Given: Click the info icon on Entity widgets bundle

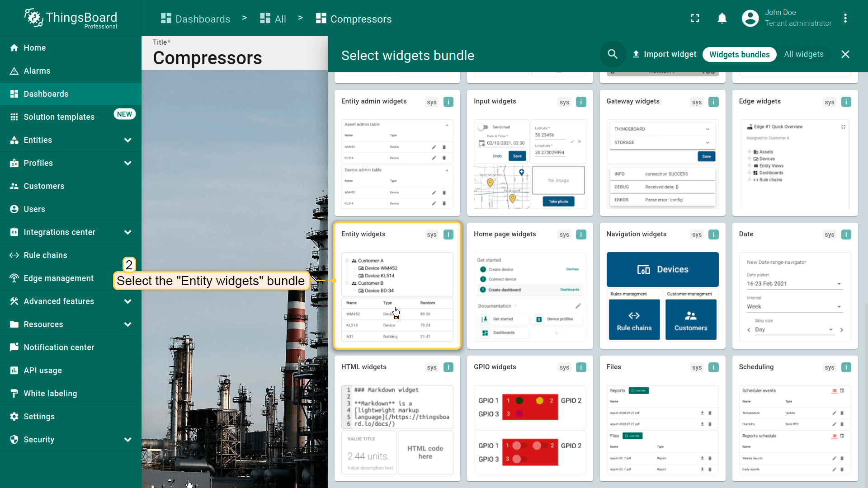Looking at the screenshot, I should 448,235.
